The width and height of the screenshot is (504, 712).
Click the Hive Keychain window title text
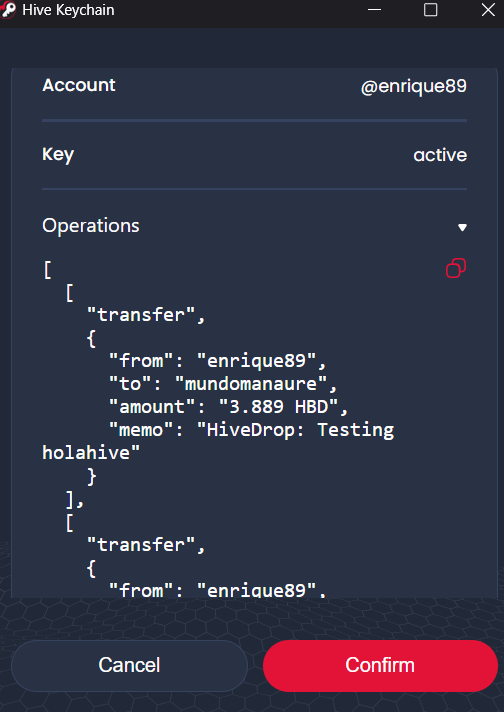click(x=68, y=10)
